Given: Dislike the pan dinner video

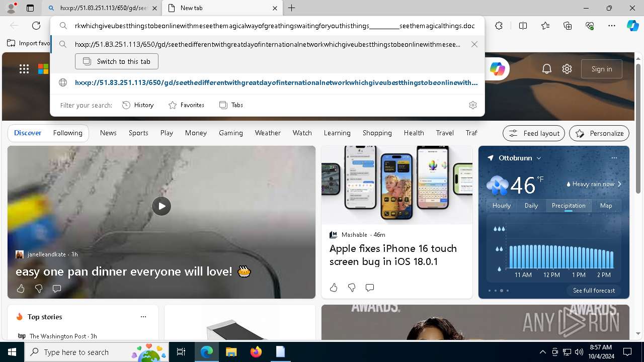Looking at the screenshot, I should [39, 289].
